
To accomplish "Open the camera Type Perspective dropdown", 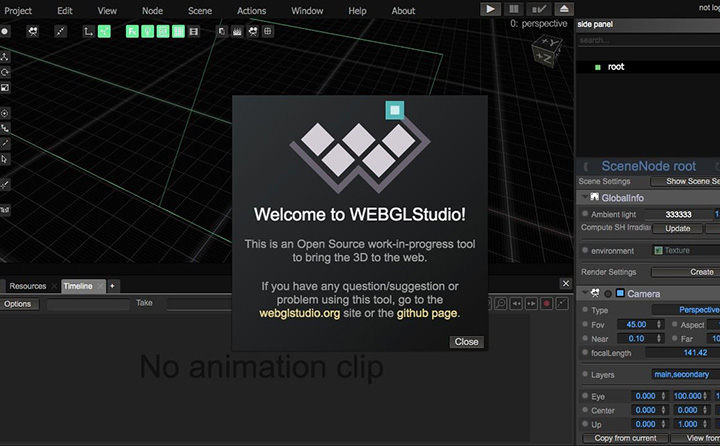I will click(x=686, y=310).
